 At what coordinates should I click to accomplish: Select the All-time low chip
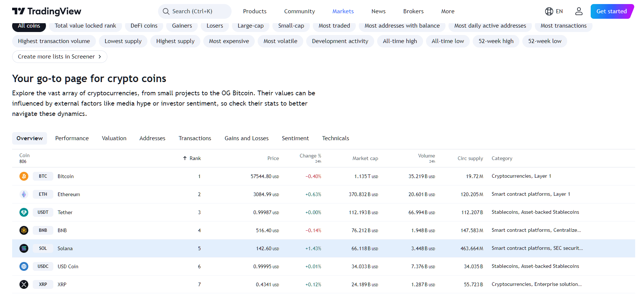click(x=448, y=41)
